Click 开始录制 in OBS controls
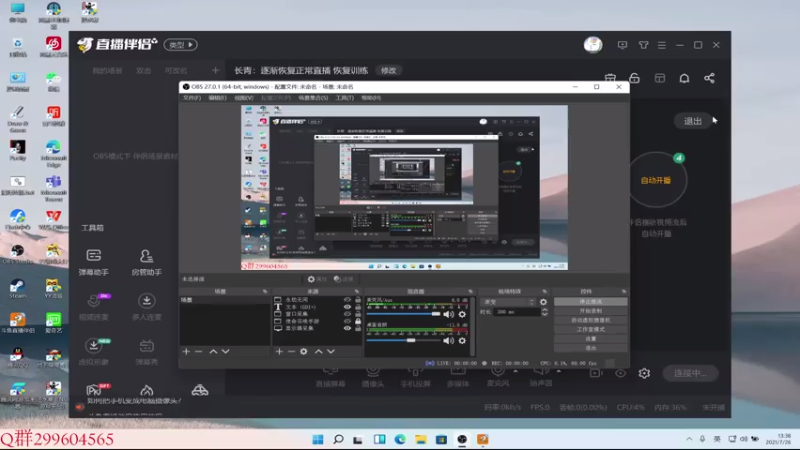The image size is (800, 450). [x=590, y=311]
